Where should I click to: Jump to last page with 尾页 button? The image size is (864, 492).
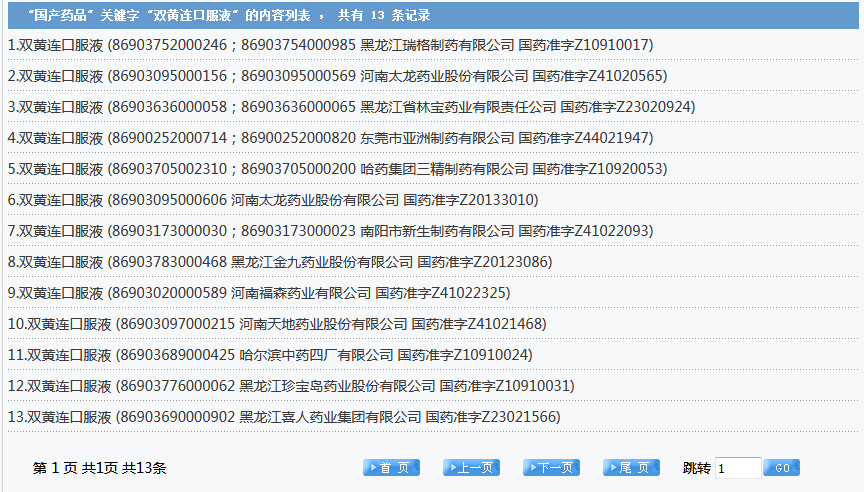tap(631, 468)
